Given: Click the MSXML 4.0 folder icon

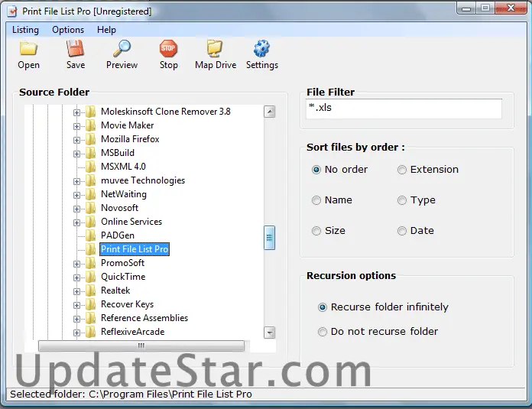Looking at the screenshot, I should tap(90, 167).
